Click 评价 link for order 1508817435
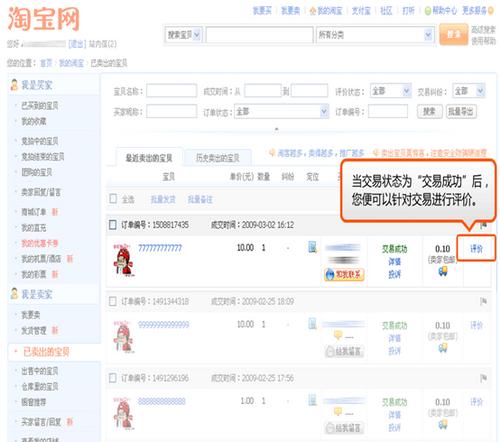 (476, 248)
